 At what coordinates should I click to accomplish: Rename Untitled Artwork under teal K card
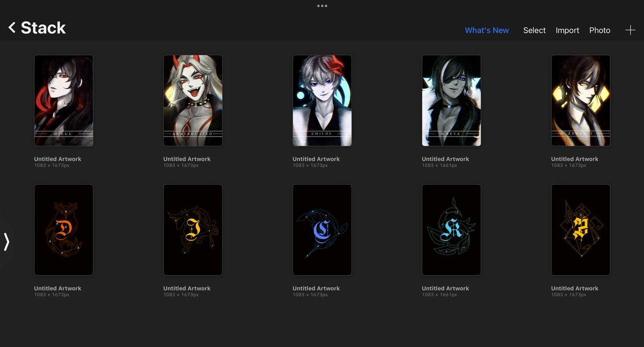tap(445, 288)
